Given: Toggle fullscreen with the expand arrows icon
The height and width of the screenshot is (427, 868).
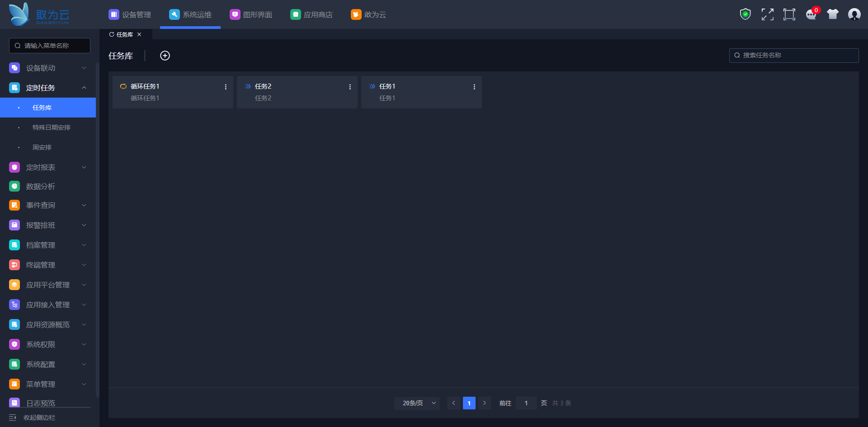Looking at the screenshot, I should tap(767, 14).
